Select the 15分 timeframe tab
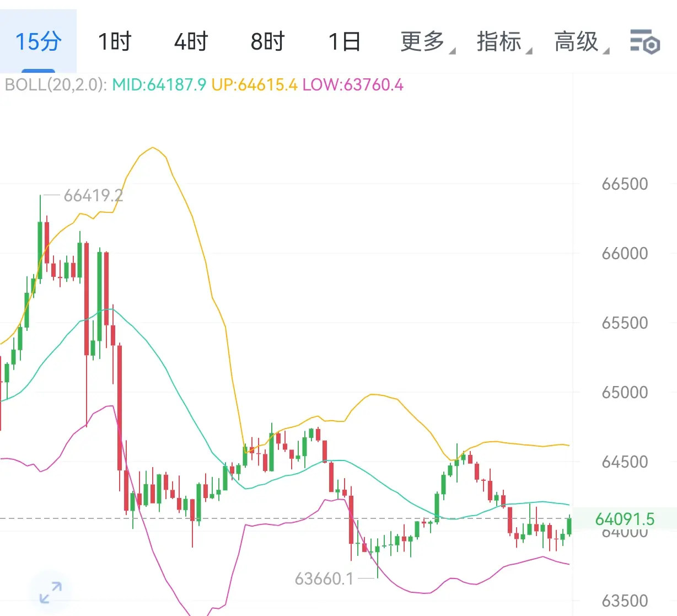 click(x=38, y=41)
